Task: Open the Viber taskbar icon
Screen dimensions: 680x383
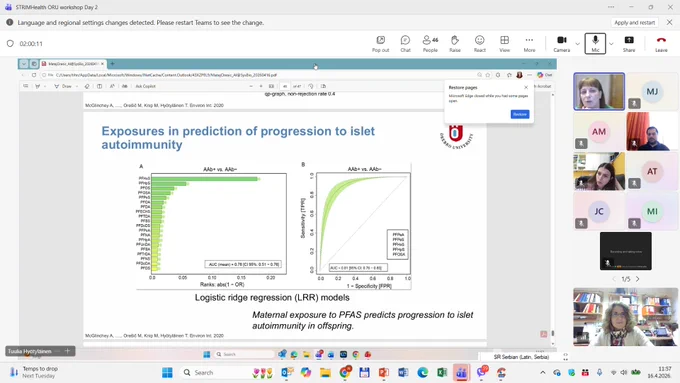Action: pos(482,372)
